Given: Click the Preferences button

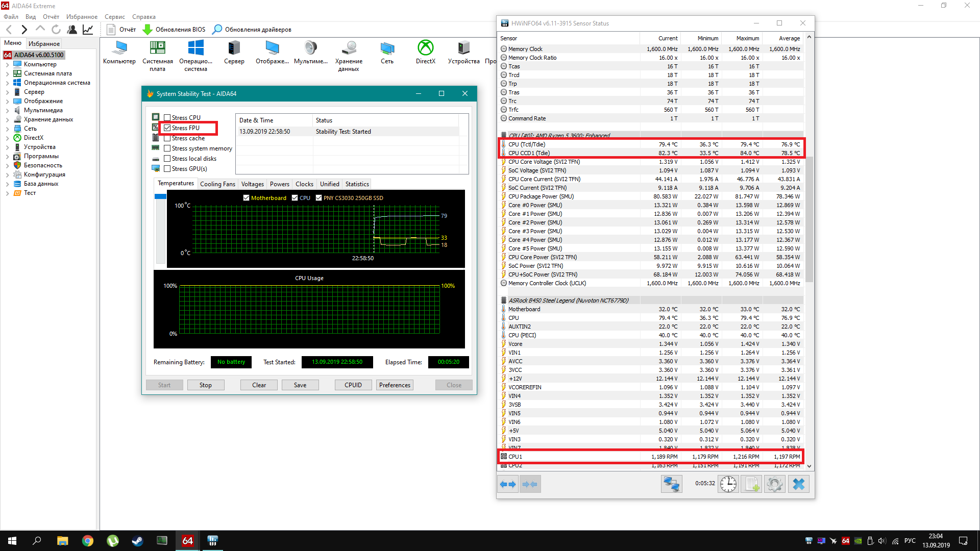Looking at the screenshot, I should (395, 385).
